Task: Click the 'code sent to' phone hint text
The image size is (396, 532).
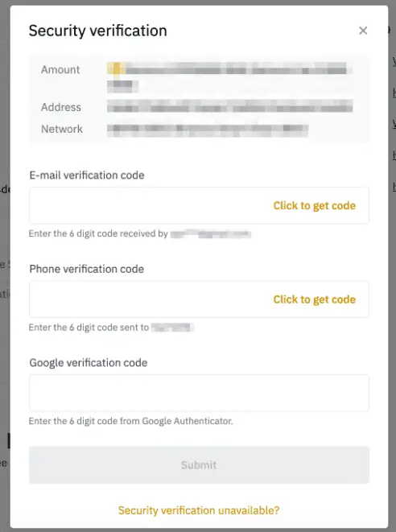Action: [111, 328]
